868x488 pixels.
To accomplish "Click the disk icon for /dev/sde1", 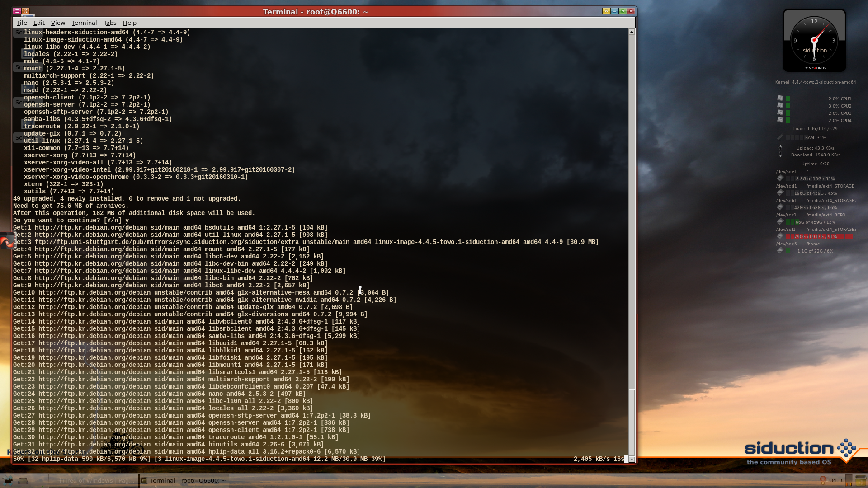I will (780, 178).
